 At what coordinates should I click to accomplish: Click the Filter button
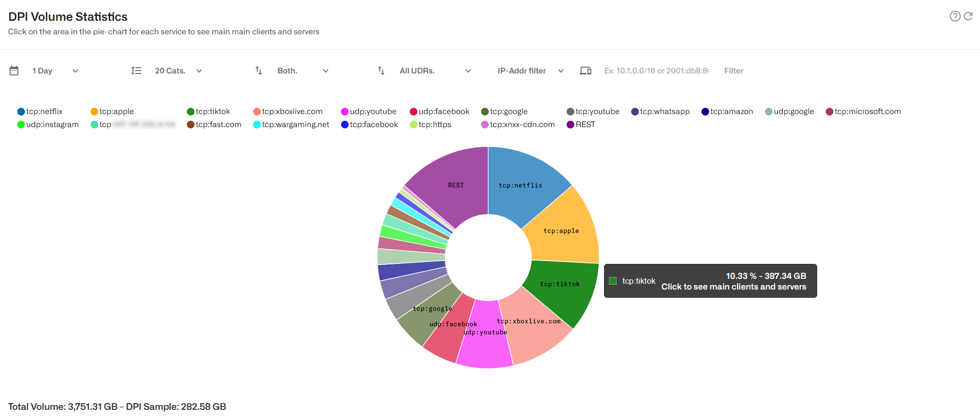(x=734, y=71)
